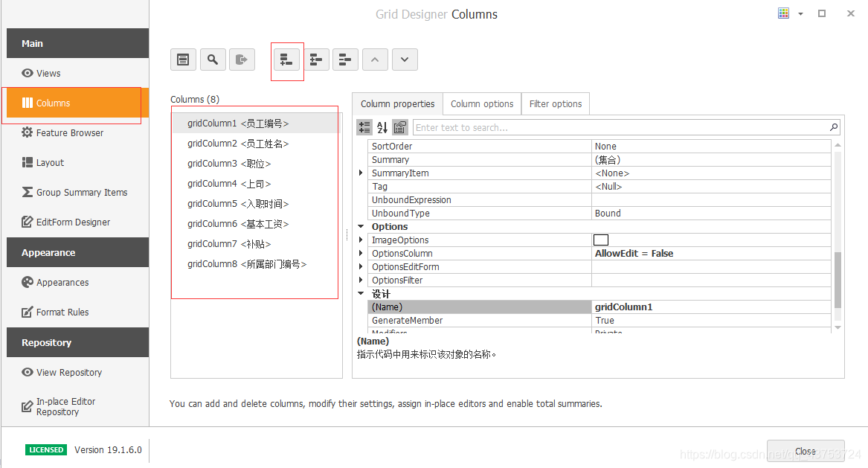Select gridColumn2 员工姓名 in list
868x468 pixels.
(255, 144)
